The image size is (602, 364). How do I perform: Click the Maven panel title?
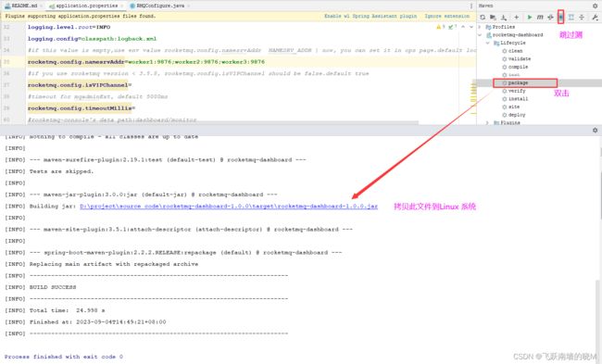click(485, 6)
